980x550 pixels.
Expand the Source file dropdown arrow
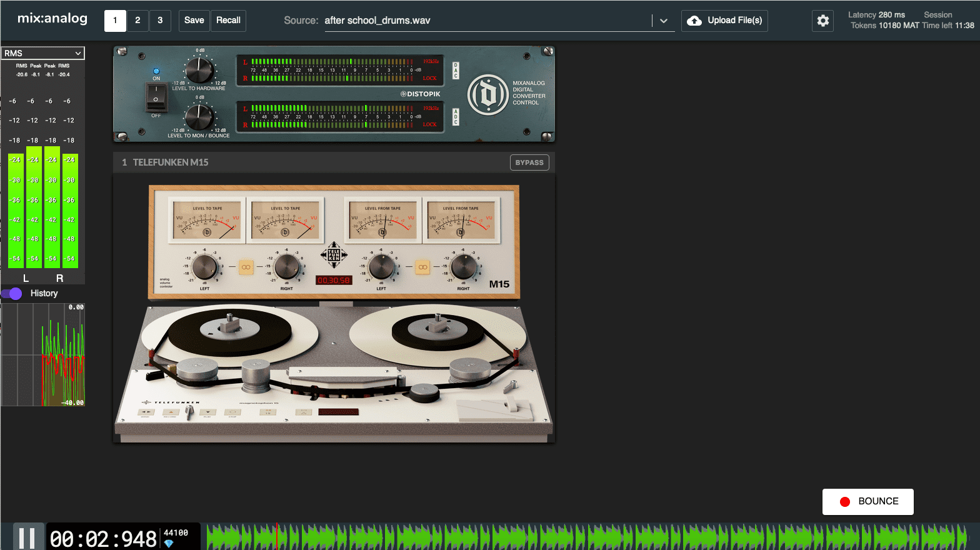663,21
